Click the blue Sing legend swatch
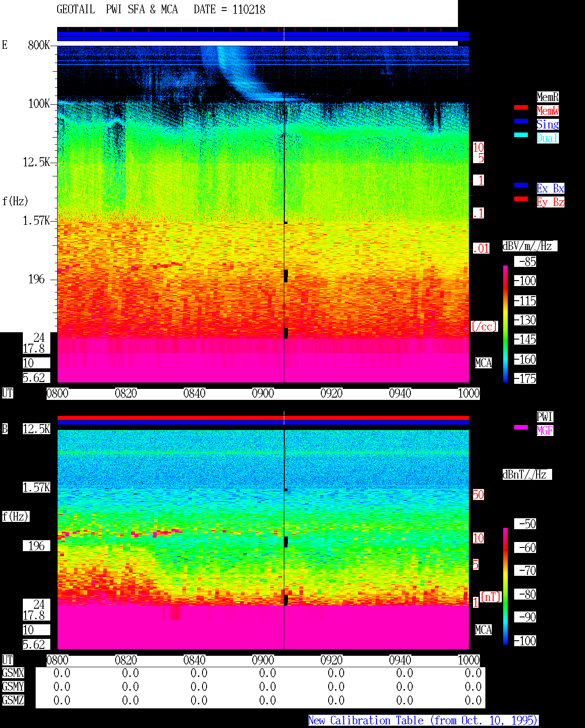Viewport: 585px width, 728px height. click(x=521, y=121)
